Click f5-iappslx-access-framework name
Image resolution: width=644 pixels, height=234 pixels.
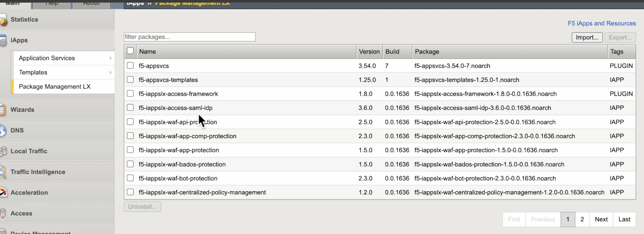tap(178, 94)
